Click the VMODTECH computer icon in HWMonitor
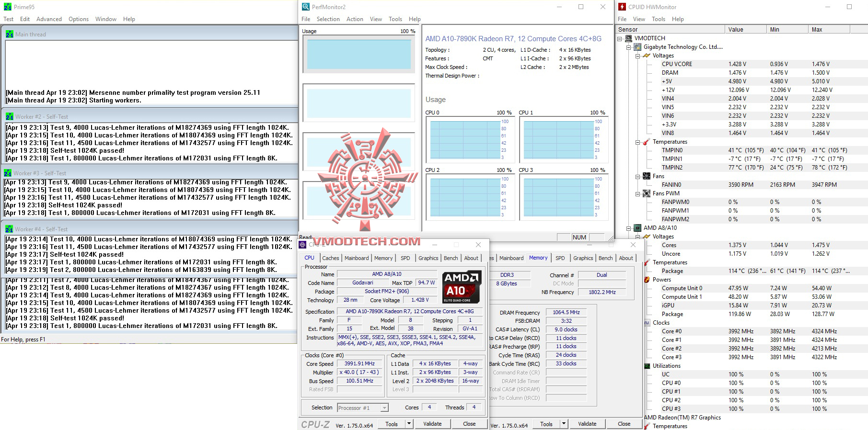The image size is (868, 430). pos(628,38)
